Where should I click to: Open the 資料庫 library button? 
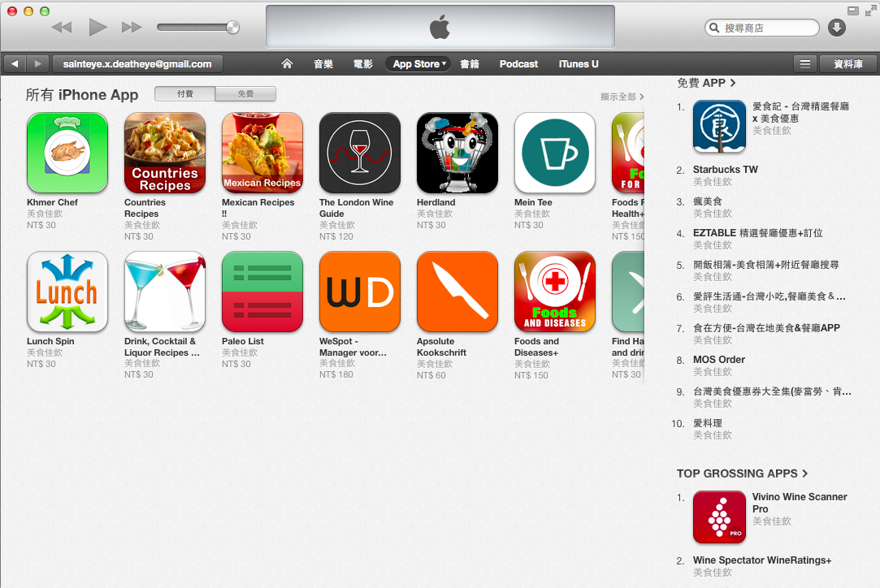[x=848, y=64]
